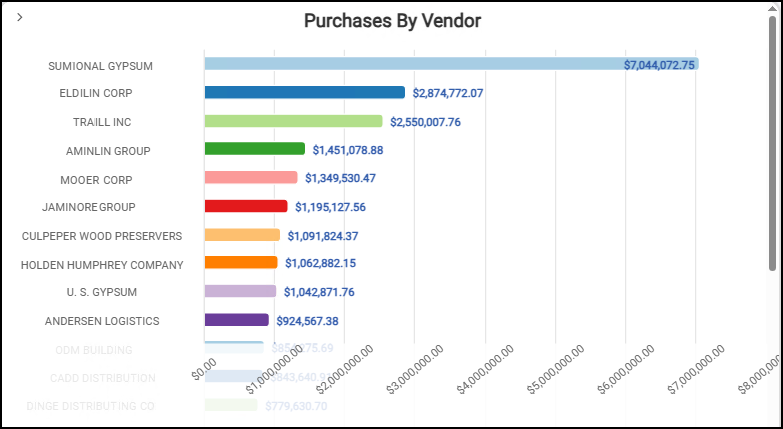The width and height of the screenshot is (783, 429).
Task: Click the Purchases By Vendor title
Action: 392,20
